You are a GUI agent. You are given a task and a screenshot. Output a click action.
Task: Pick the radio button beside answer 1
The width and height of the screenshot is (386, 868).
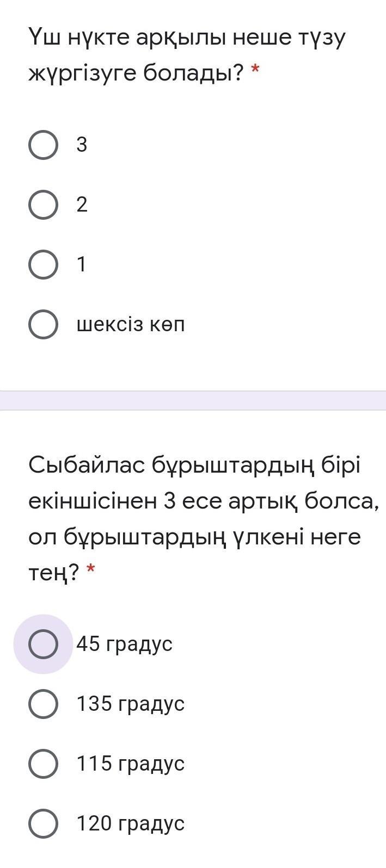(x=43, y=265)
